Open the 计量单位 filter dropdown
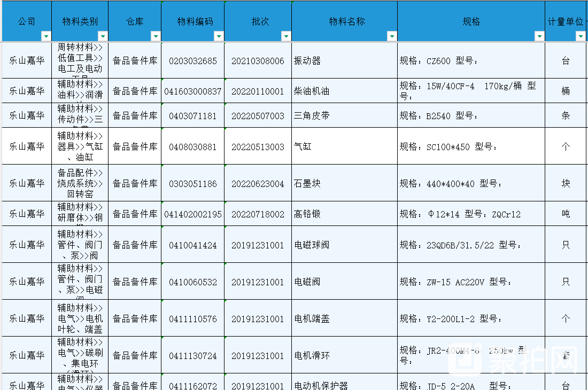This screenshot has height=390, width=588. point(581,36)
